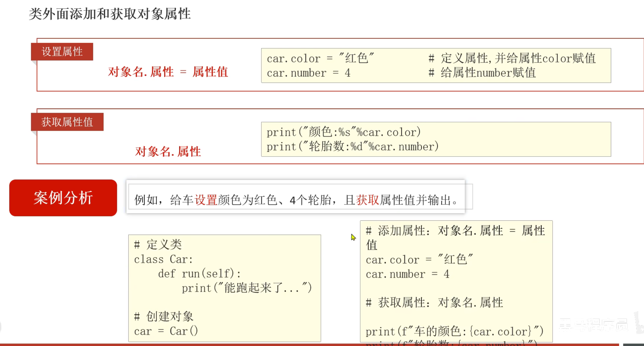Click the car.number = 4 line in top code box
Screen dimensions: 644x346
[x=308, y=73]
